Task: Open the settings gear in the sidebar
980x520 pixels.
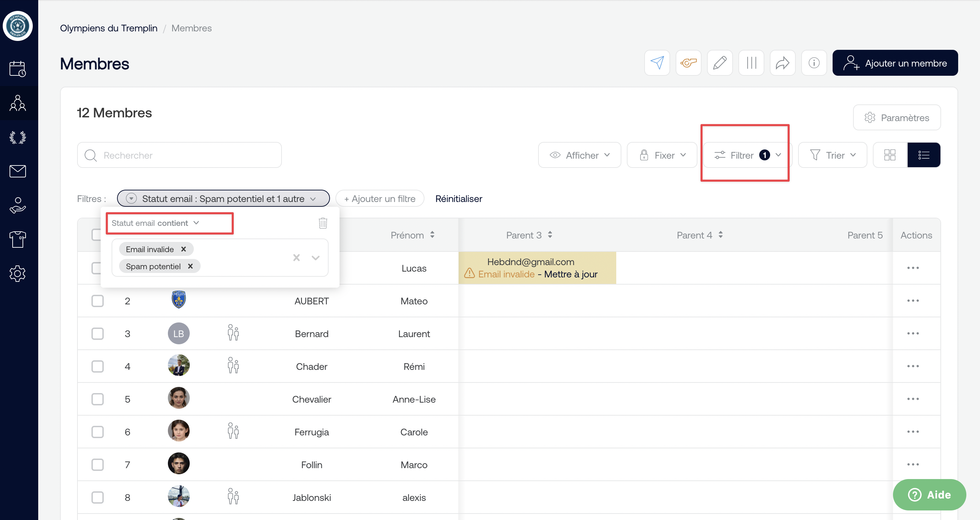Action: coord(17,274)
